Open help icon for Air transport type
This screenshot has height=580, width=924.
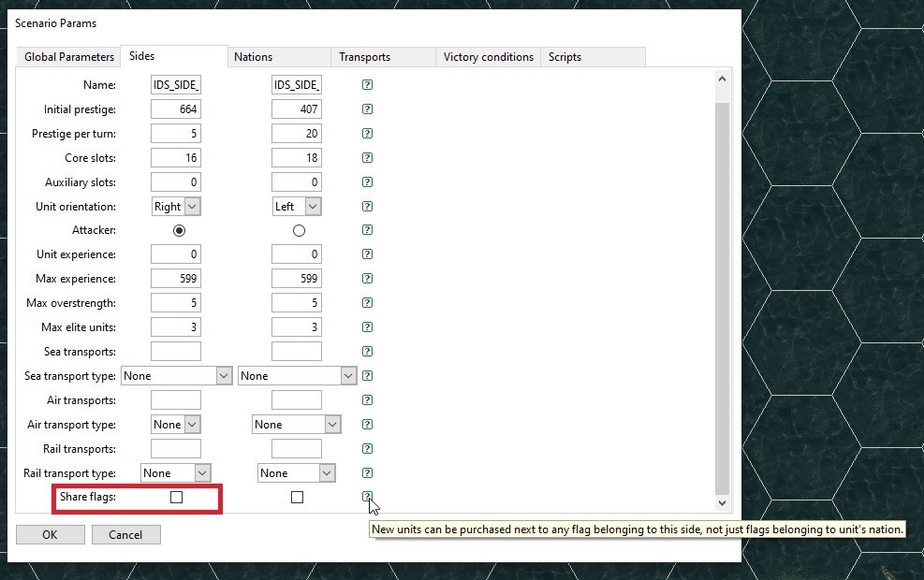[367, 425]
